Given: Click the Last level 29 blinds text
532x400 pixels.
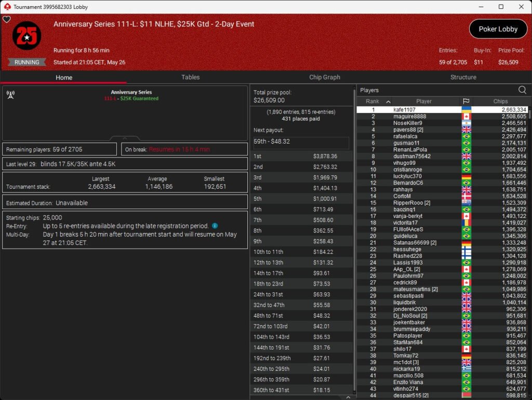Looking at the screenshot, I should pos(61,164).
